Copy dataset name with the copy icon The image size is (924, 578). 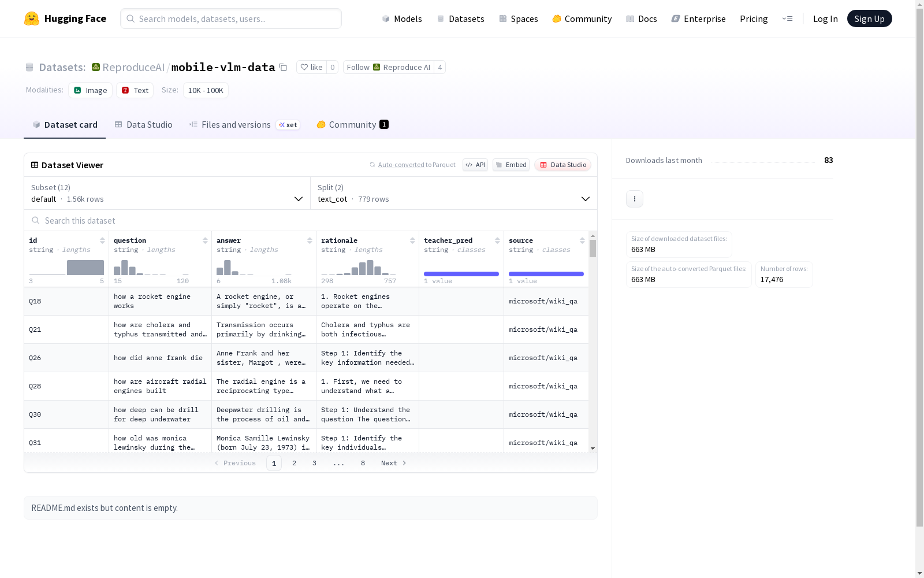click(x=283, y=67)
